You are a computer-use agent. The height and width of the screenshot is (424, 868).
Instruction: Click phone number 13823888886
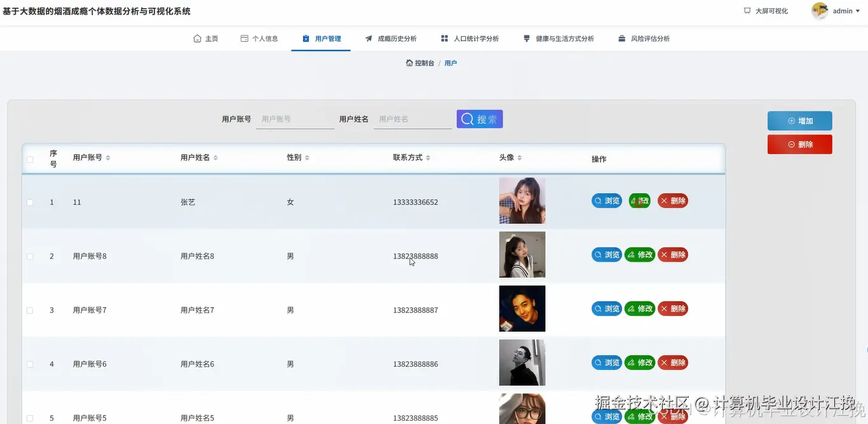(x=416, y=364)
